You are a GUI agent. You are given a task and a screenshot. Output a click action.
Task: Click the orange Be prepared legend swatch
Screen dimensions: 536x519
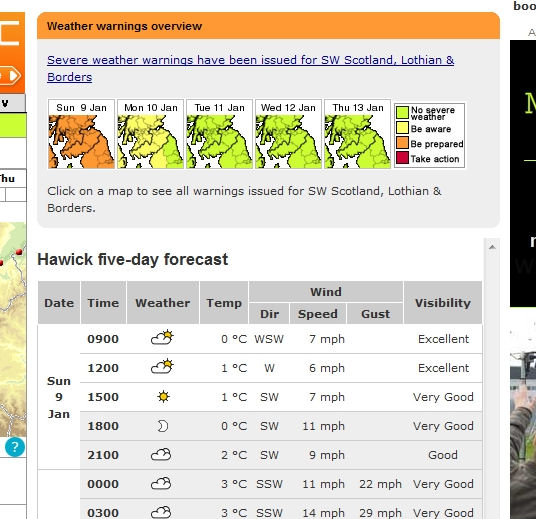click(402, 143)
